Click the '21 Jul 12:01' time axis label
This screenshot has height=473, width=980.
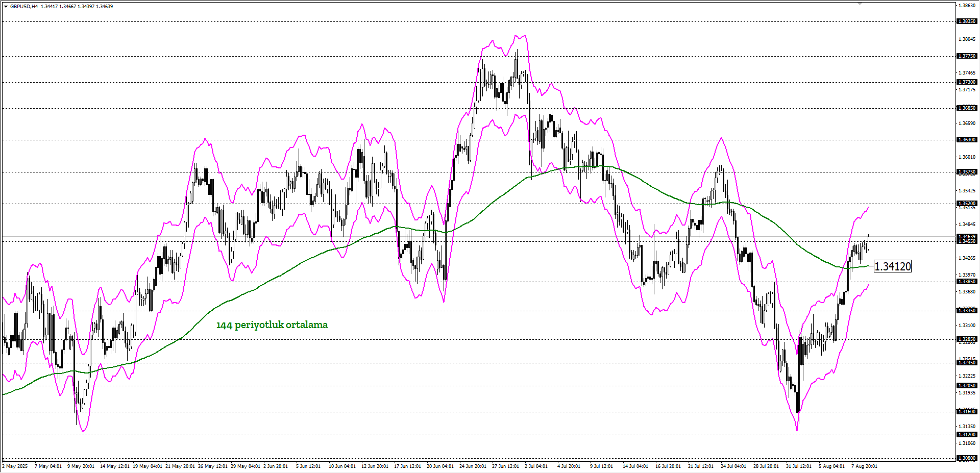point(701,466)
